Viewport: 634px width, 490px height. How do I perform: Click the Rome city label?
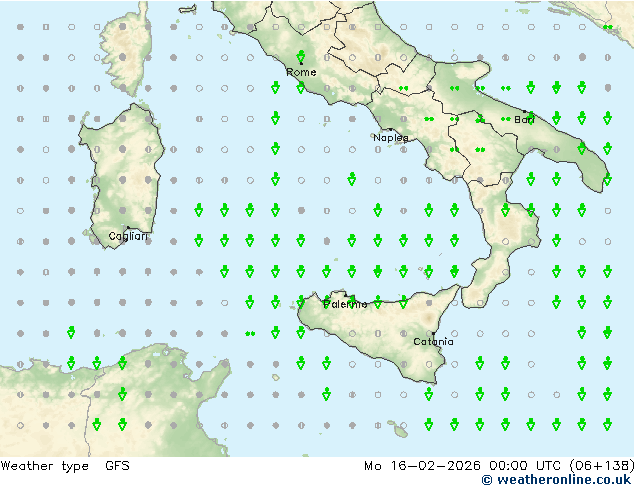click(301, 72)
